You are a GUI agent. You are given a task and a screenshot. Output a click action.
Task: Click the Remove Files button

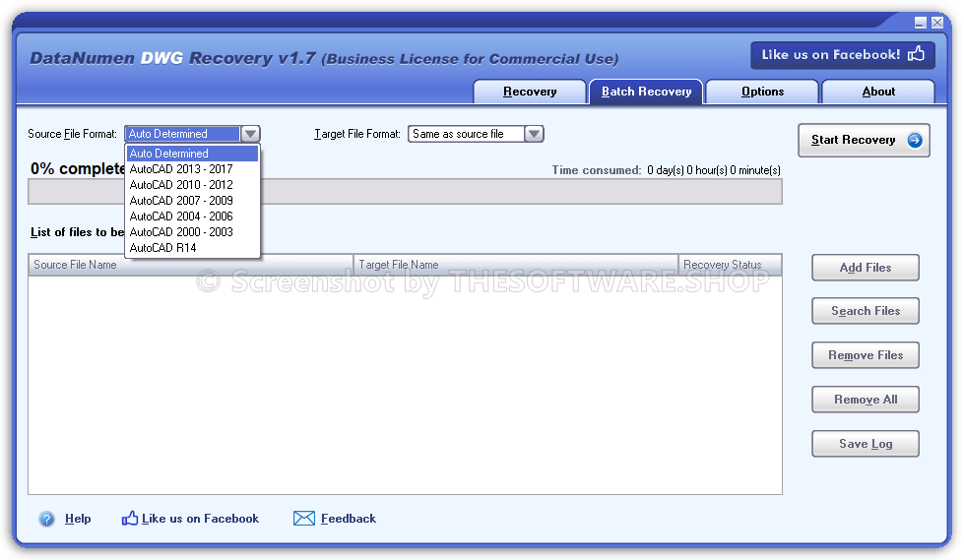[x=865, y=355]
